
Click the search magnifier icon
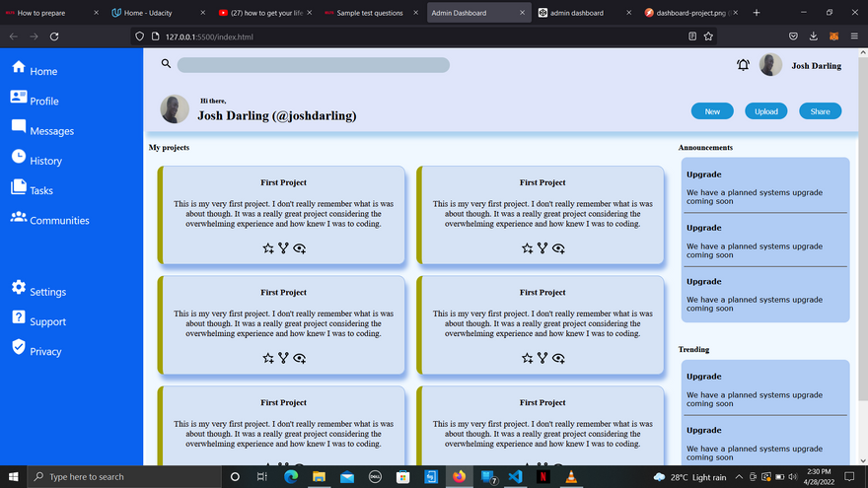coord(166,64)
